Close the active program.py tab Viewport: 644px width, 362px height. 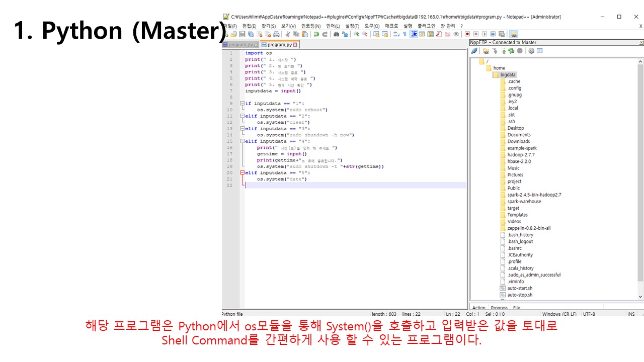click(x=295, y=45)
